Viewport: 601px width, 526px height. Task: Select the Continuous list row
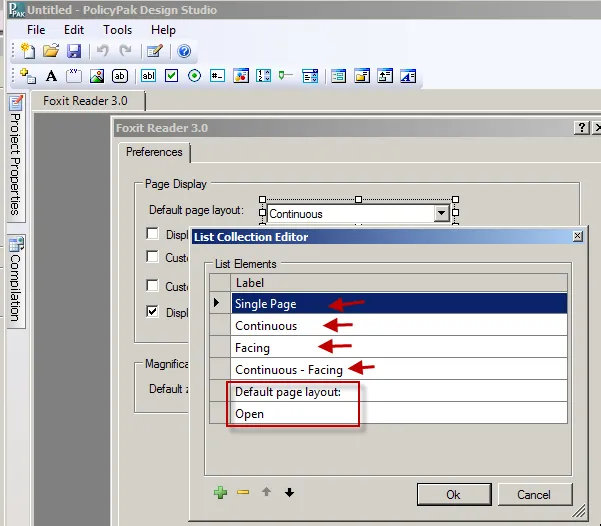click(399, 325)
